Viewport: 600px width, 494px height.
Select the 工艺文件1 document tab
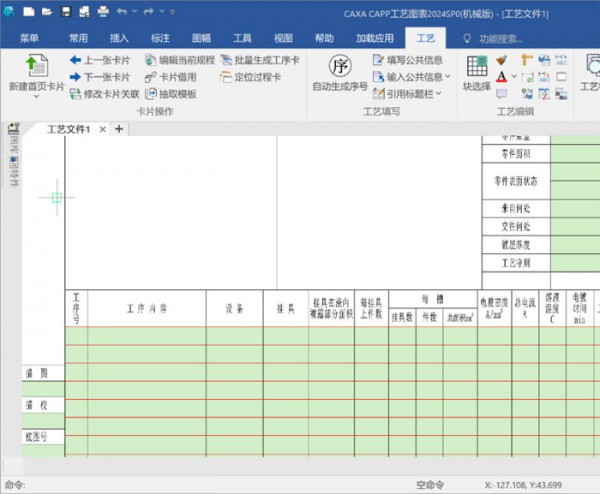pos(68,129)
